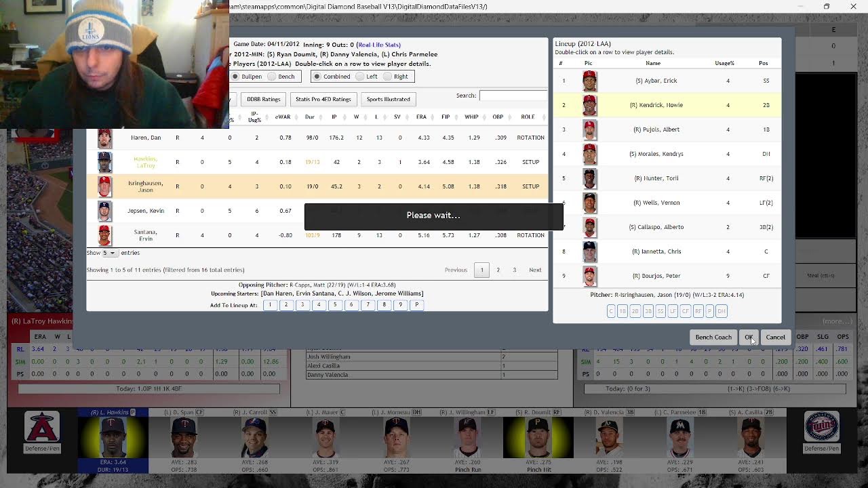868x488 pixels.
Task: Sort table by eWAR column
Action: pos(282,117)
